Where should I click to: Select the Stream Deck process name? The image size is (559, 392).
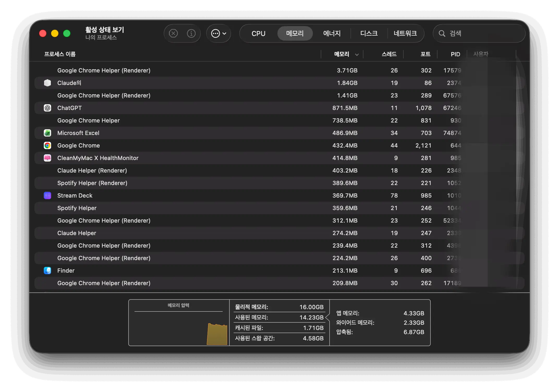click(x=75, y=195)
